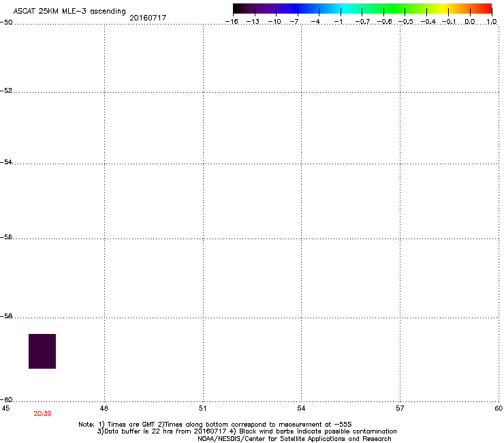Click the 1.0 color scale label
The image size is (504, 443).
492,22
